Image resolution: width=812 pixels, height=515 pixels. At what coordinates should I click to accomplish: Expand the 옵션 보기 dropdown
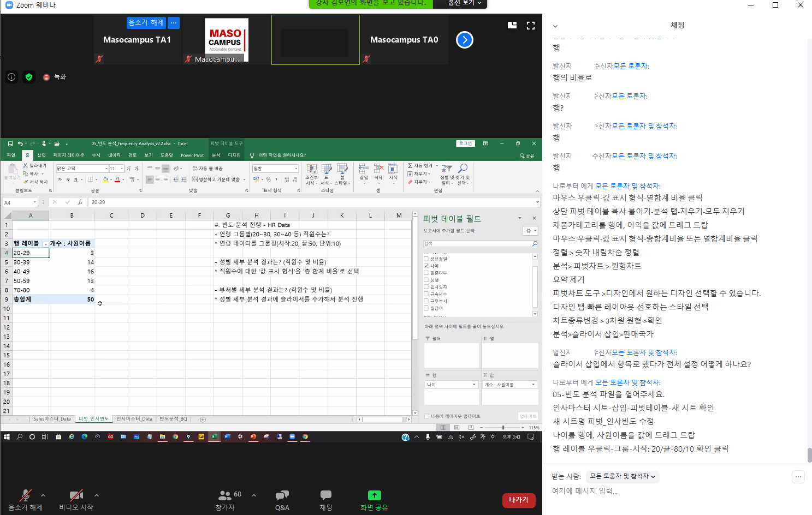pyautogui.click(x=464, y=3)
